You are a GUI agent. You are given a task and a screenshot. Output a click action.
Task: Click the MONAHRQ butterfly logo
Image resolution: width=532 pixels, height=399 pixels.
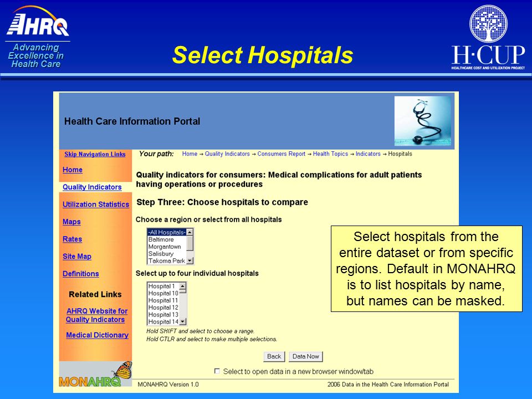click(x=96, y=375)
